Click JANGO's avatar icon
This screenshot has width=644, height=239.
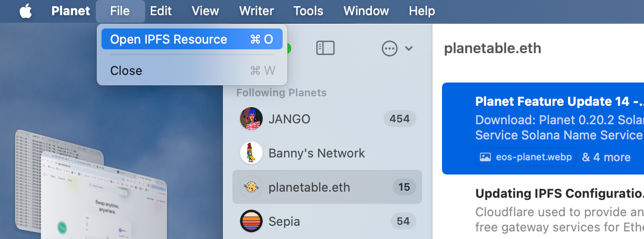pos(251,119)
